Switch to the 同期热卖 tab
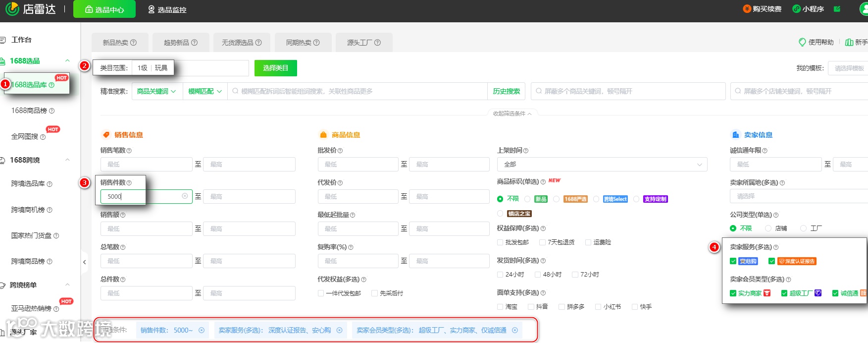868x343 pixels. [x=303, y=43]
